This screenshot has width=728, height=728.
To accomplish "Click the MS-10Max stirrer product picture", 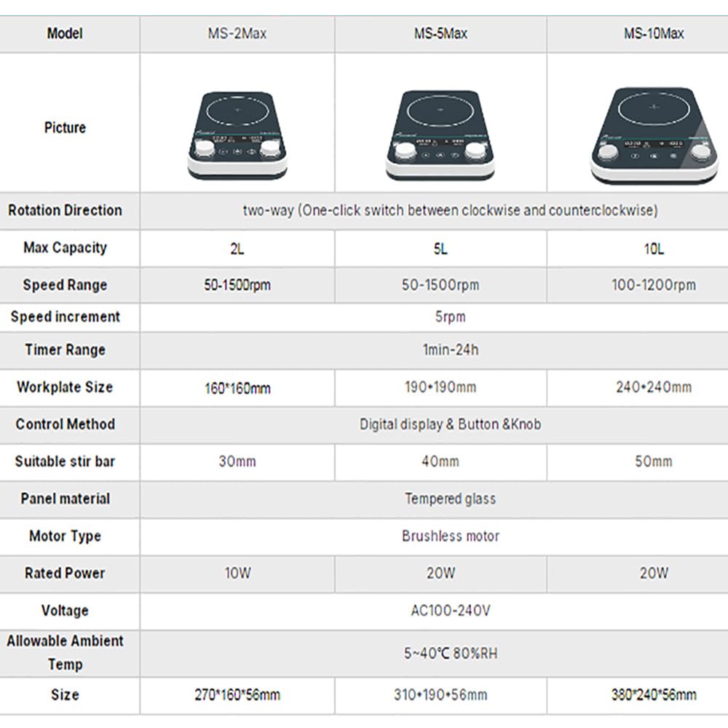I will tap(654, 135).
